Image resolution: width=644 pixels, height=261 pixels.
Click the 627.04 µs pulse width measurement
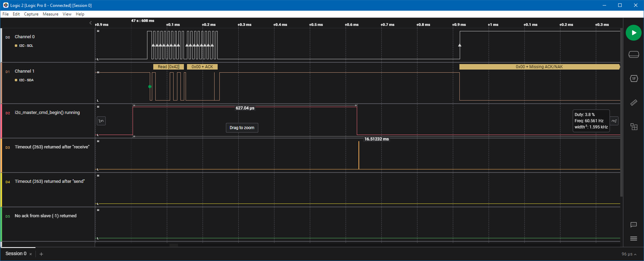pos(245,108)
